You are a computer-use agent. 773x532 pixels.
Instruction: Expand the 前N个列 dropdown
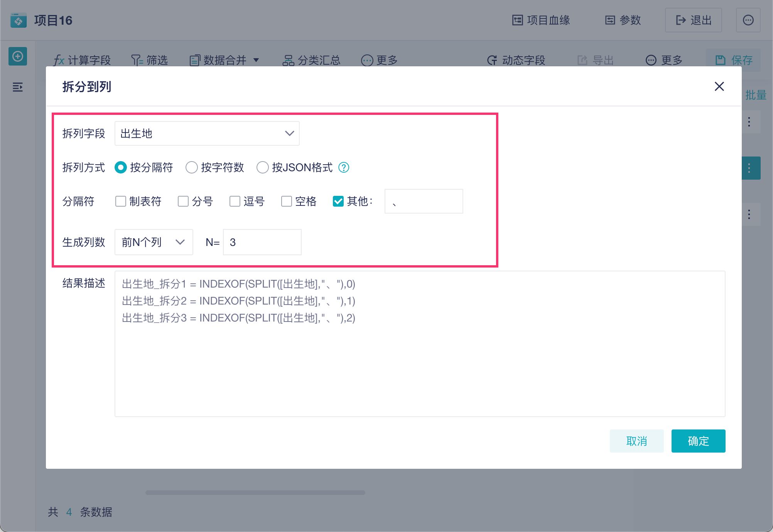click(154, 242)
